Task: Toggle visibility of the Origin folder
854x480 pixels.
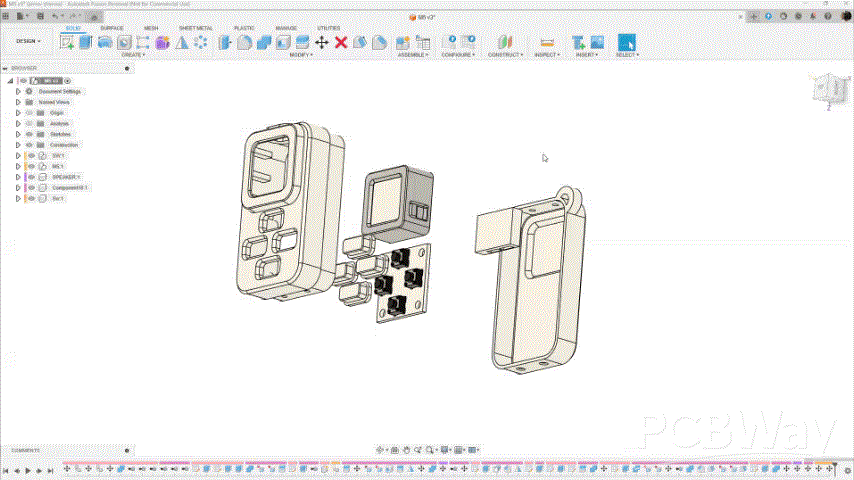Action: point(31,113)
